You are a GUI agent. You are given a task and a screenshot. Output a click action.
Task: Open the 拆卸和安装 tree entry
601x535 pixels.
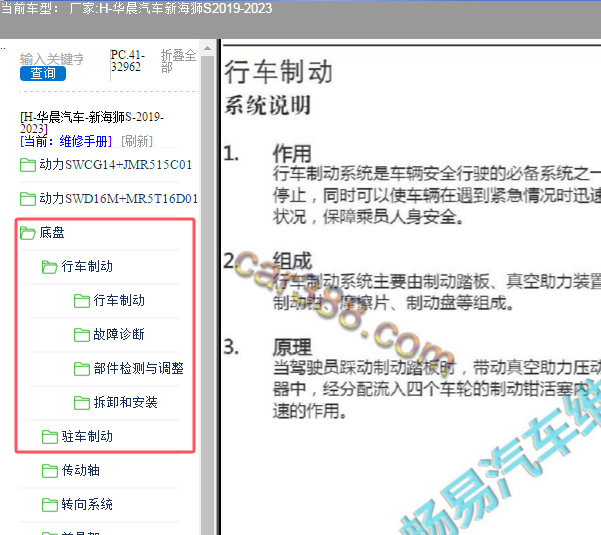pos(125,402)
